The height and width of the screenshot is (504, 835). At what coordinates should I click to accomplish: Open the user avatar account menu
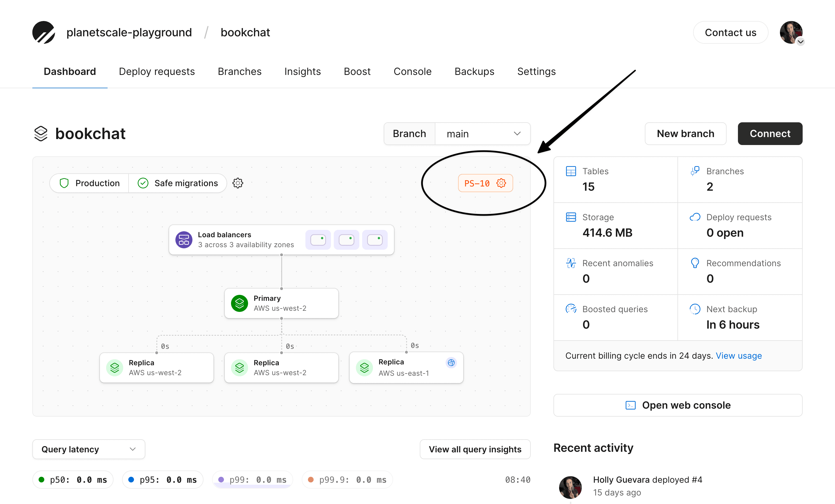pyautogui.click(x=791, y=33)
